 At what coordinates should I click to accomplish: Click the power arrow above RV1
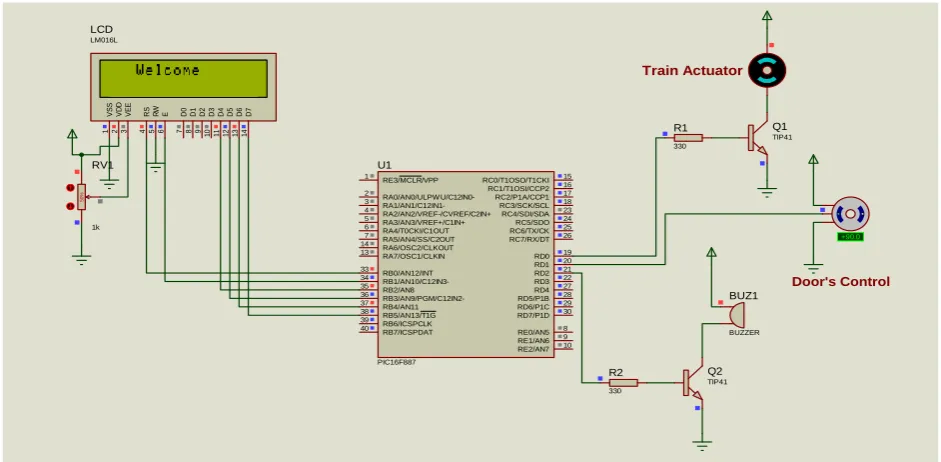point(72,136)
